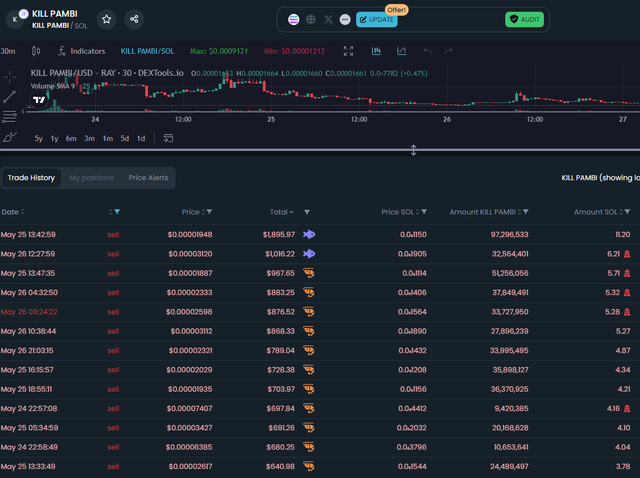The width and height of the screenshot is (640, 478).
Task: Select the May 26 09:24:22 date cell
Action: click(29, 312)
